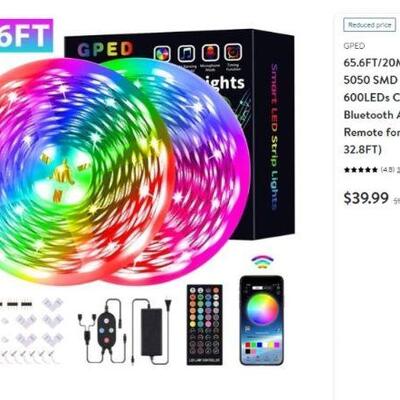Image resolution: width=400 pixels, height=400 pixels.
Task: Click the Reduced price badge
Action: [369, 25]
